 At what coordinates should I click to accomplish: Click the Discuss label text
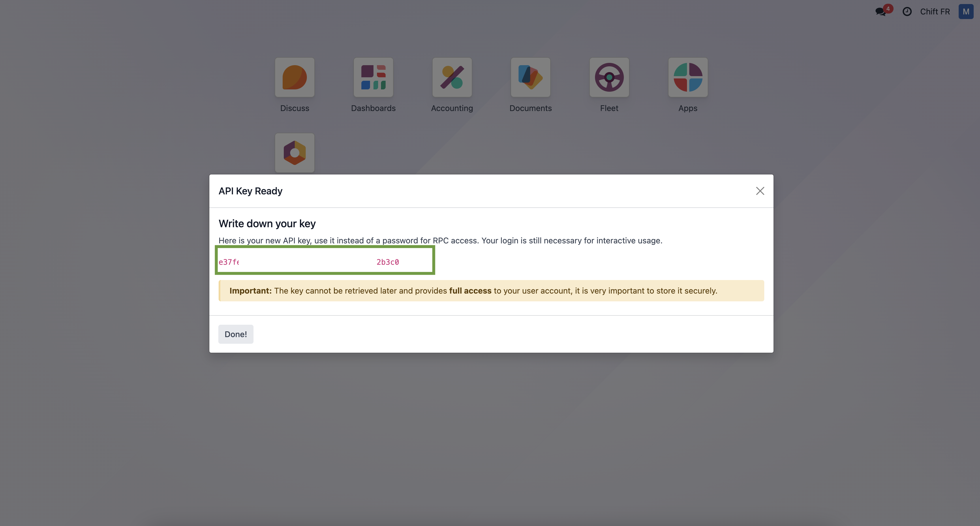pyautogui.click(x=294, y=108)
